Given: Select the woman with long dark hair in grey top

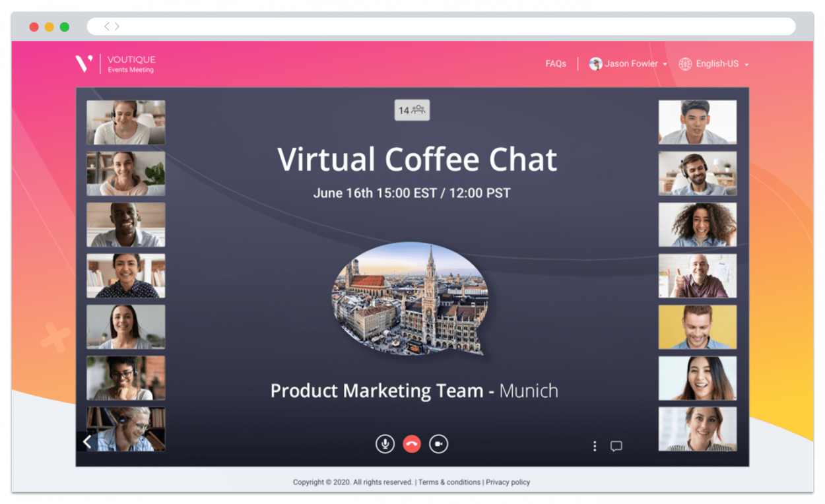Looking at the screenshot, I should click(126, 327).
